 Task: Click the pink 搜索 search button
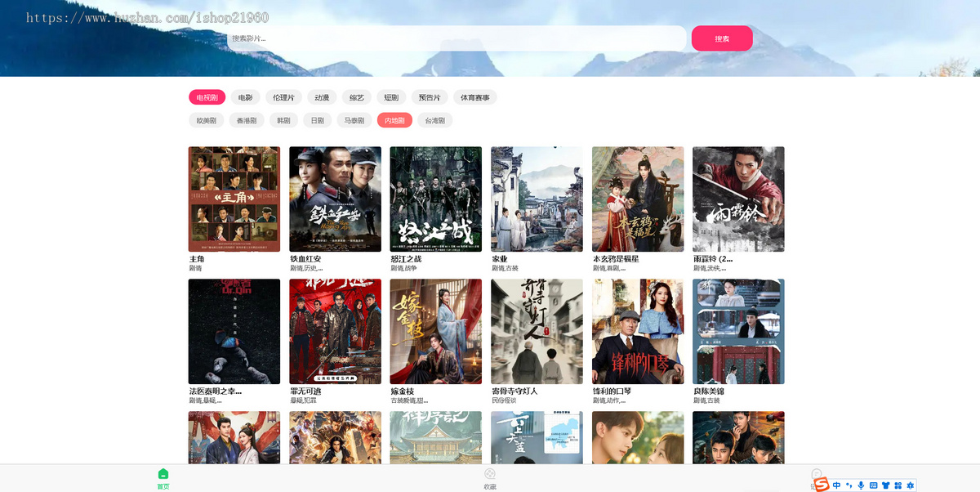[x=722, y=38]
